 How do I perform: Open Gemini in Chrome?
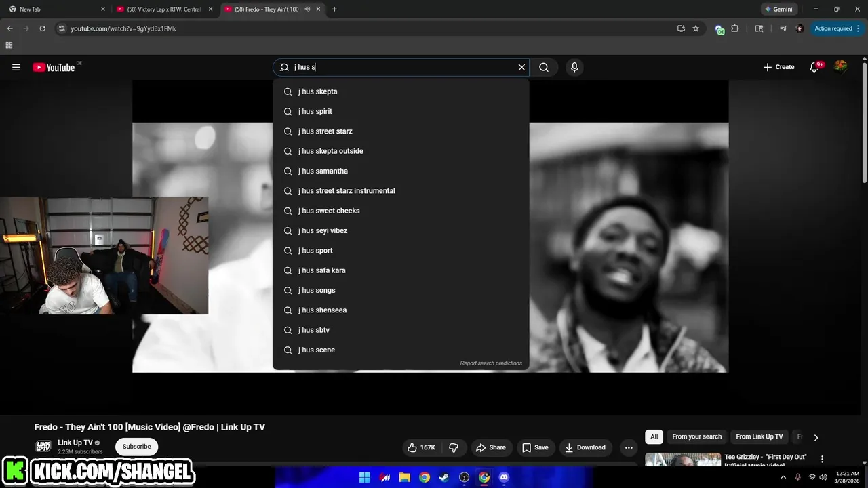[x=778, y=9]
